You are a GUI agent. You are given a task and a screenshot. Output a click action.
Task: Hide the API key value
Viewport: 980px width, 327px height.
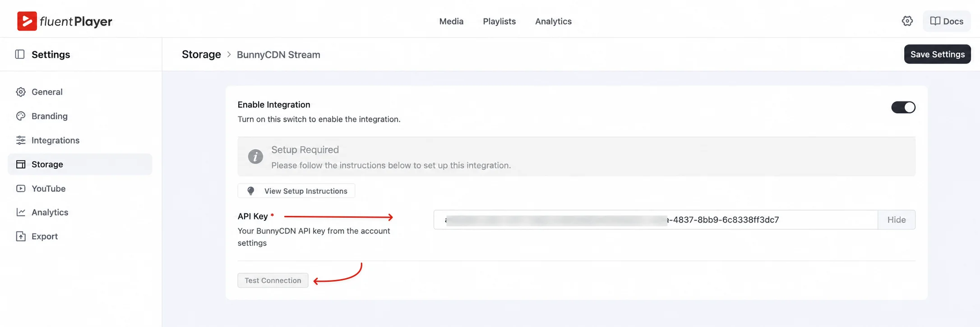(x=897, y=220)
